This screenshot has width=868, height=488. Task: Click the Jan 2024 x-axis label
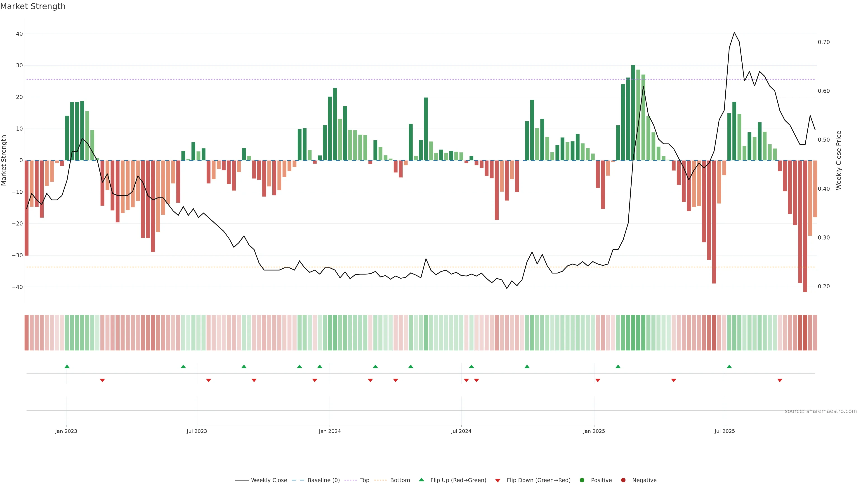(330, 431)
